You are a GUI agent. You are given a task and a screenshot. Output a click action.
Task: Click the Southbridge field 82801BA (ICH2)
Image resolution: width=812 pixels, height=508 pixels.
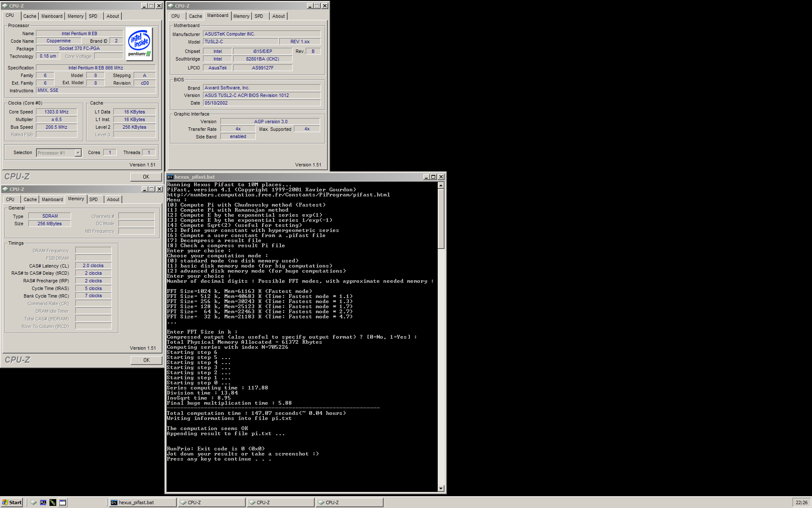point(263,59)
